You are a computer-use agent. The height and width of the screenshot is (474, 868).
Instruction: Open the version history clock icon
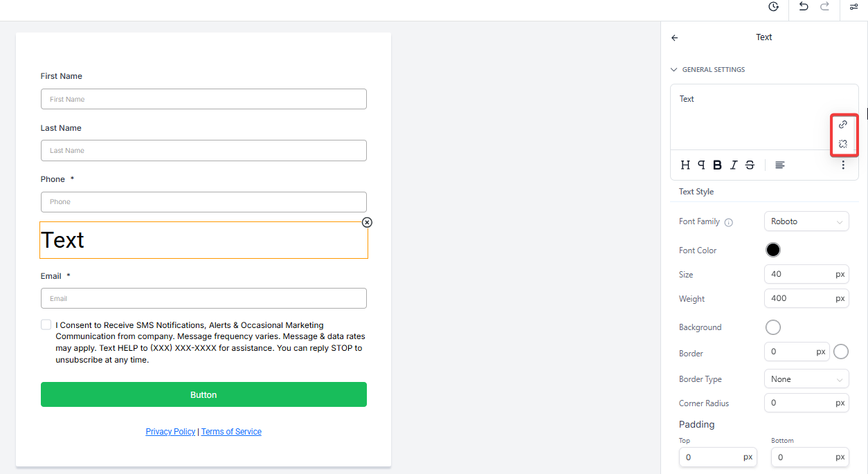pos(773,7)
